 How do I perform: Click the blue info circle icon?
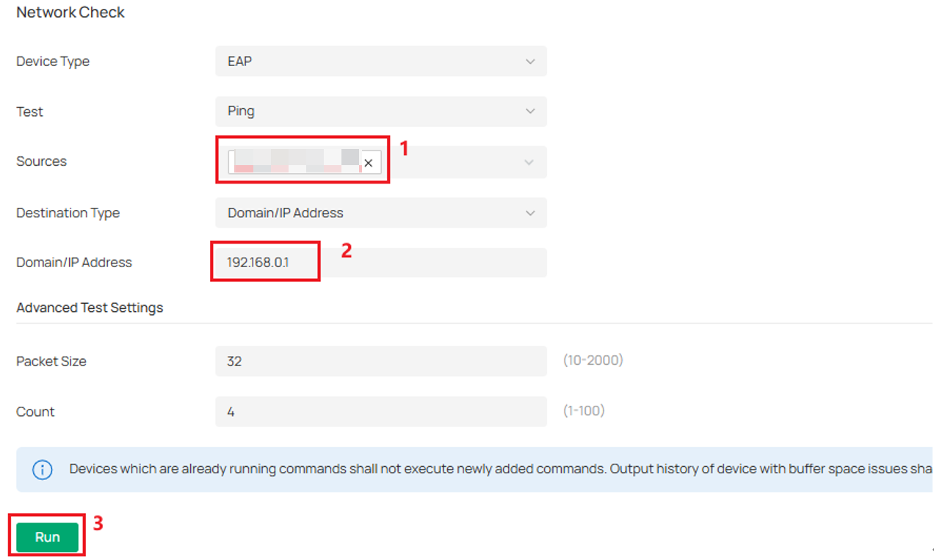pyautogui.click(x=43, y=469)
